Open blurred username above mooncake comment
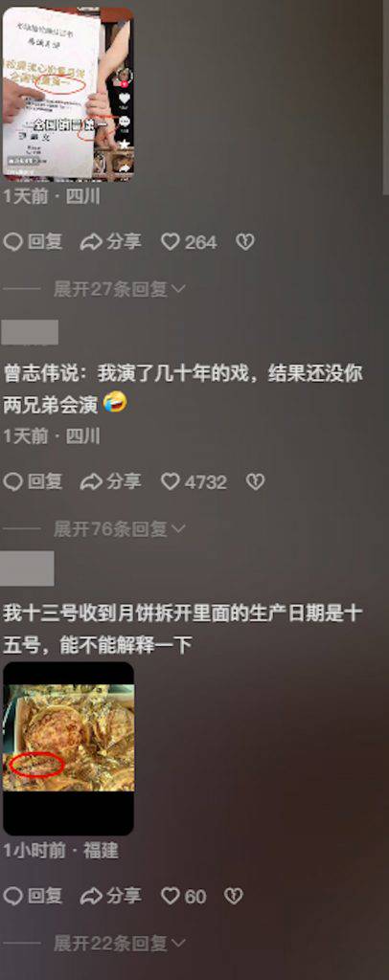Screen dimensions: 389x980 [x=28, y=568]
